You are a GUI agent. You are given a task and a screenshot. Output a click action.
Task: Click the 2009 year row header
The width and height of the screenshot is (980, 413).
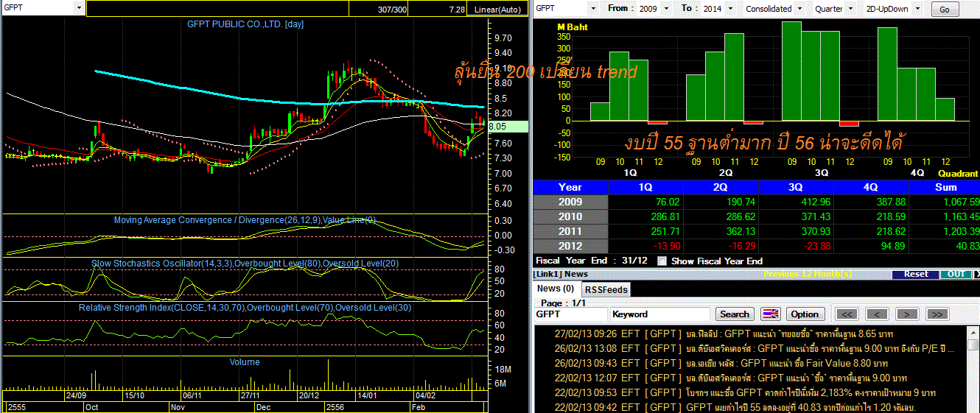coord(570,202)
